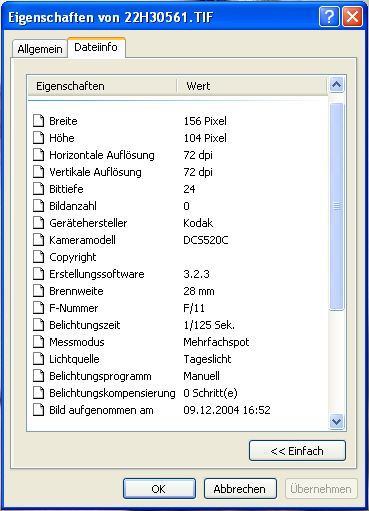Click the page icon next to Kameramodell
This screenshot has width=369, height=511.
(39, 240)
